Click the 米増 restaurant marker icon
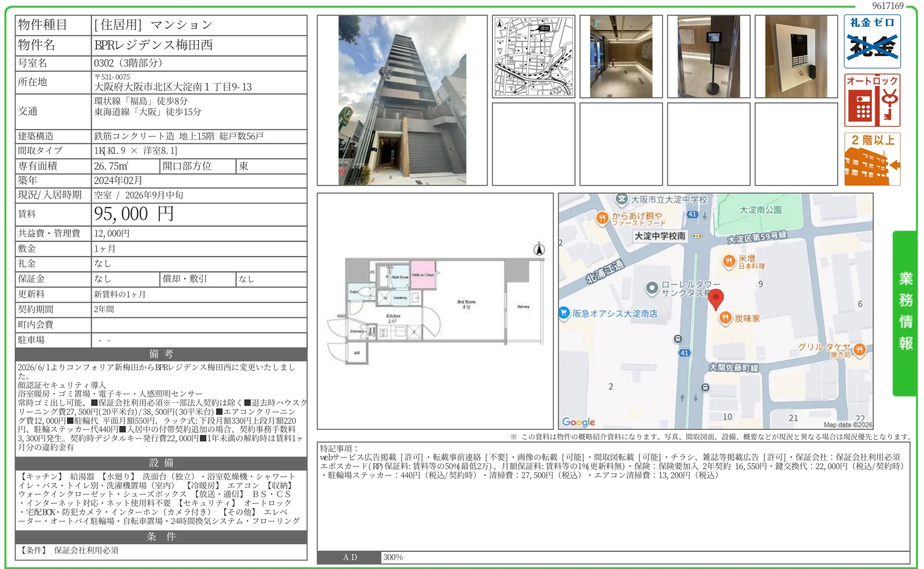Image resolution: width=924 pixels, height=569 pixels. [729, 261]
